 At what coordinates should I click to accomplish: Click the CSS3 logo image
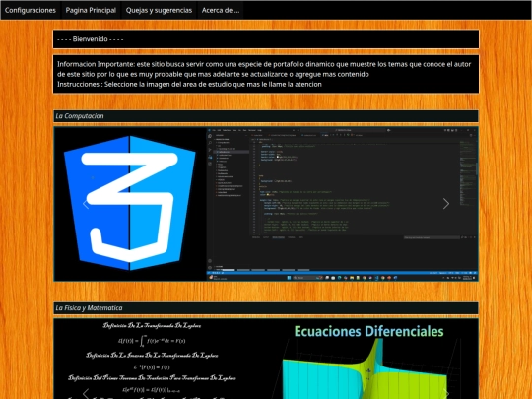pyautogui.click(x=130, y=204)
